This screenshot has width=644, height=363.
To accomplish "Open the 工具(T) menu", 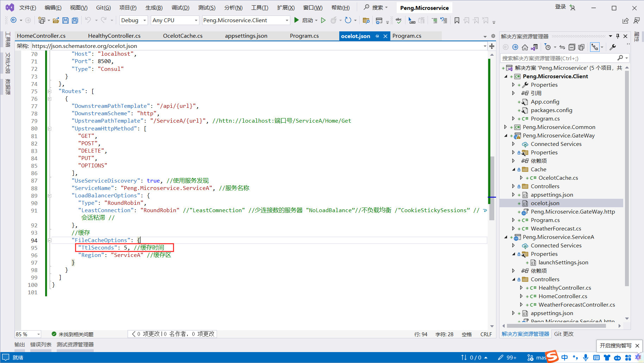I will (x=260, y=8).
